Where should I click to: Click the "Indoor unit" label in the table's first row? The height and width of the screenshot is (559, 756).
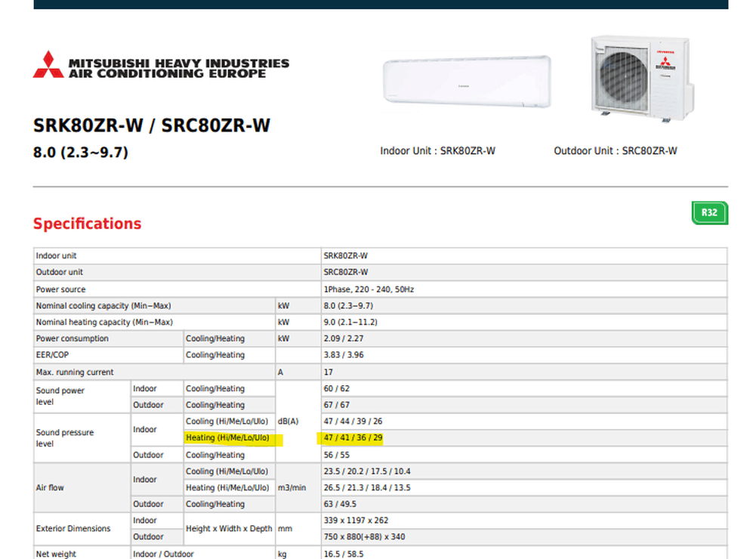[x=56, y=255]
